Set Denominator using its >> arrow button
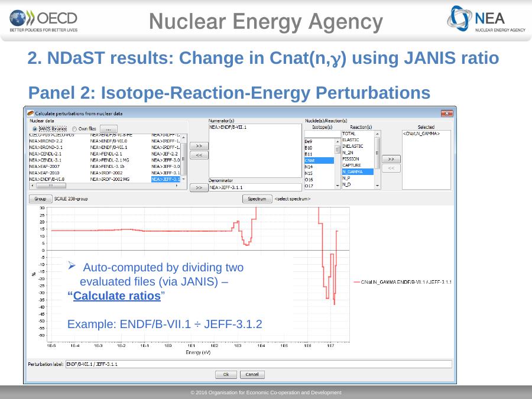This screenshot has width=532, height=399. pos(199,188)
